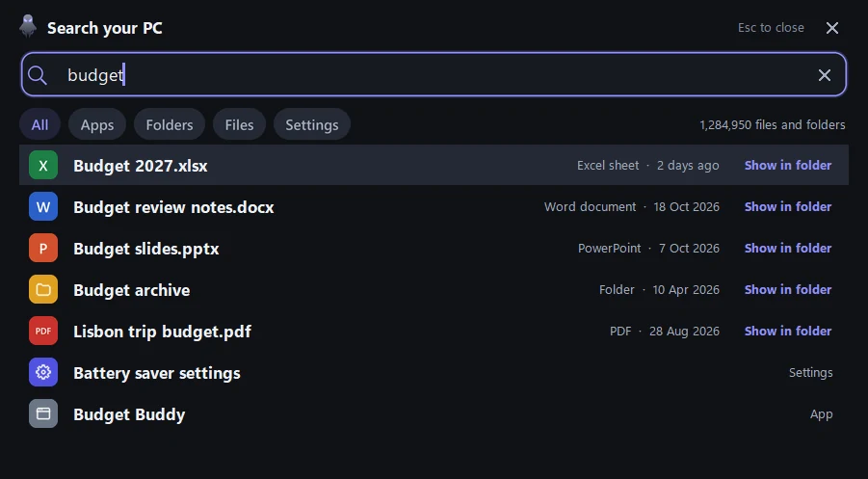Screen dimensions: 868x479
Task: Click the ghost logo beside Search your PC
Action: pyautogui.click(x=28, y=26)
